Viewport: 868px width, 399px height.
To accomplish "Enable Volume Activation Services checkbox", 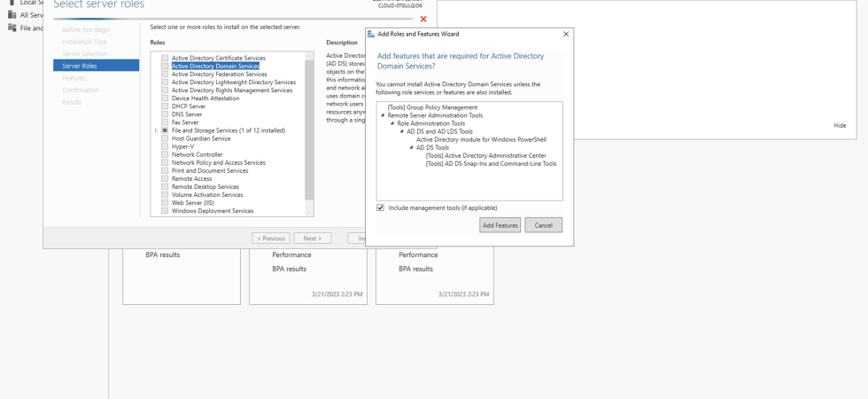I will [x=165, y=194].
